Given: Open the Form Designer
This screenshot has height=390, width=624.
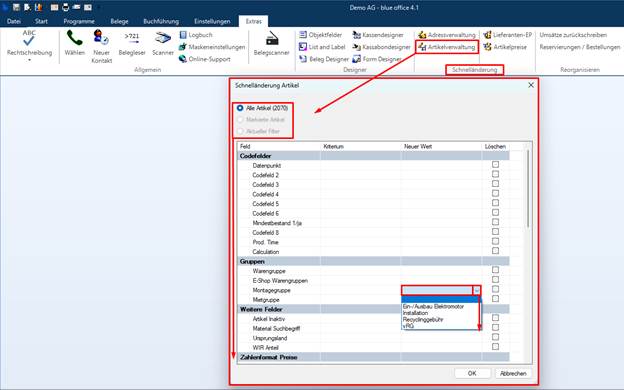Looking at the screenshot, I should coord(377,59).
